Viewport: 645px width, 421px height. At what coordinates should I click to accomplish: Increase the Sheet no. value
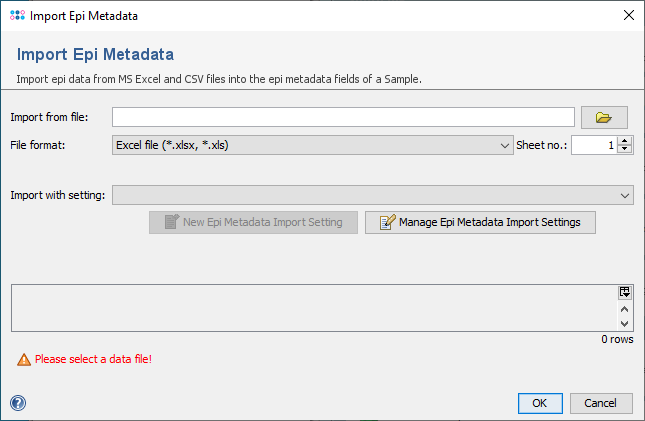(625, 140)
